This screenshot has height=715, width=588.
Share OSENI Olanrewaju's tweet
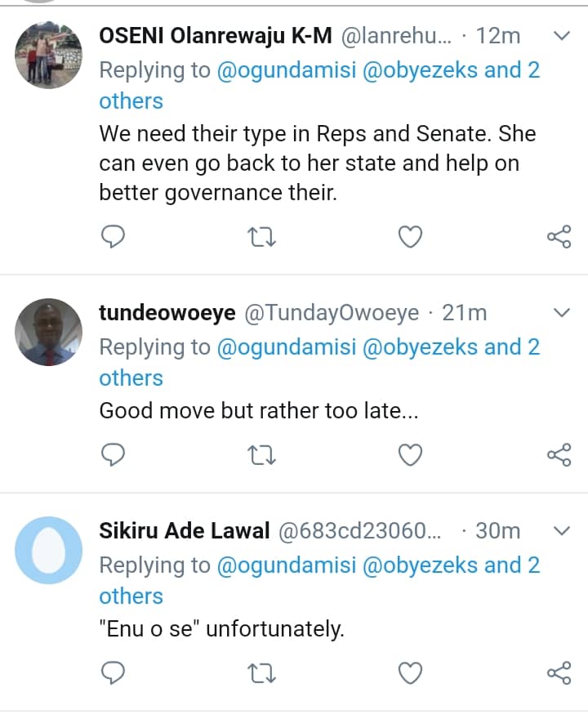tap(559, 237)
